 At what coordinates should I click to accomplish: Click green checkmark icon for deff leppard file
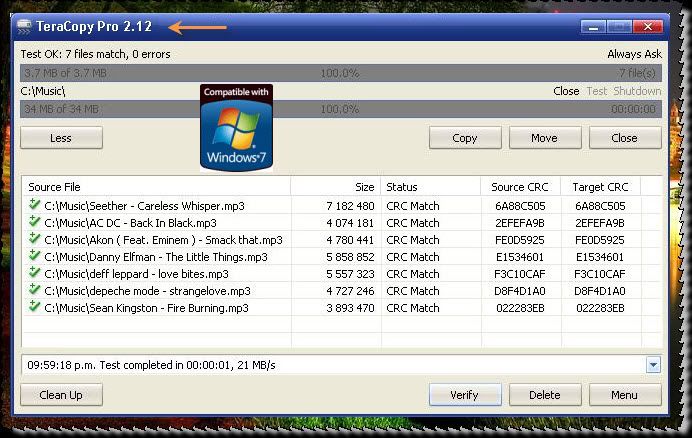(35, 273)
